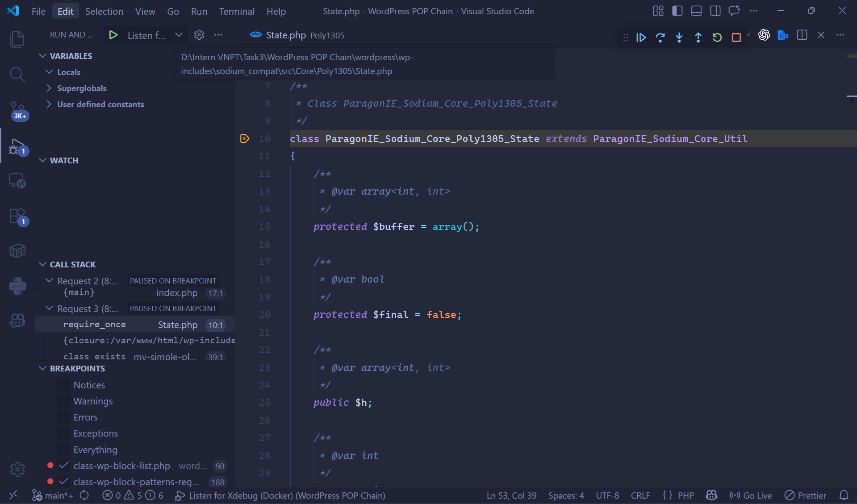The height and width of the screenshot is (504, 857).
Task: Open the ChatGPT icon in editor toolbar
Action: pos(764,35)
